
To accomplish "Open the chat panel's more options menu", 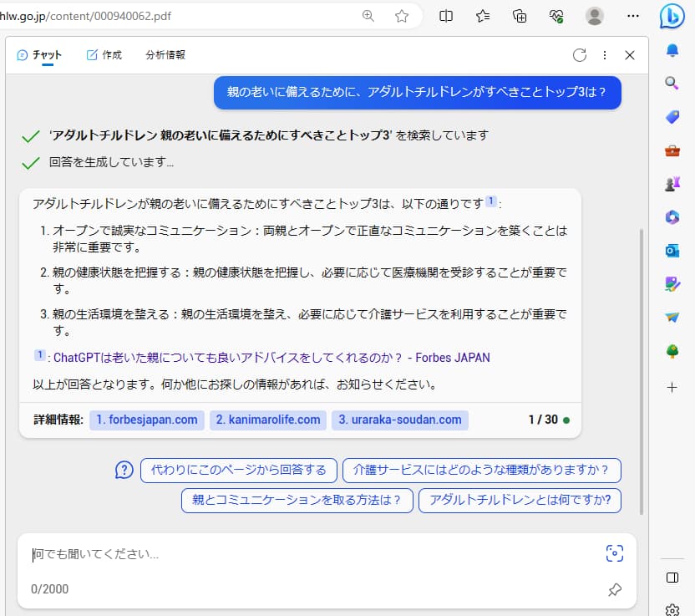I will (605, 54).
